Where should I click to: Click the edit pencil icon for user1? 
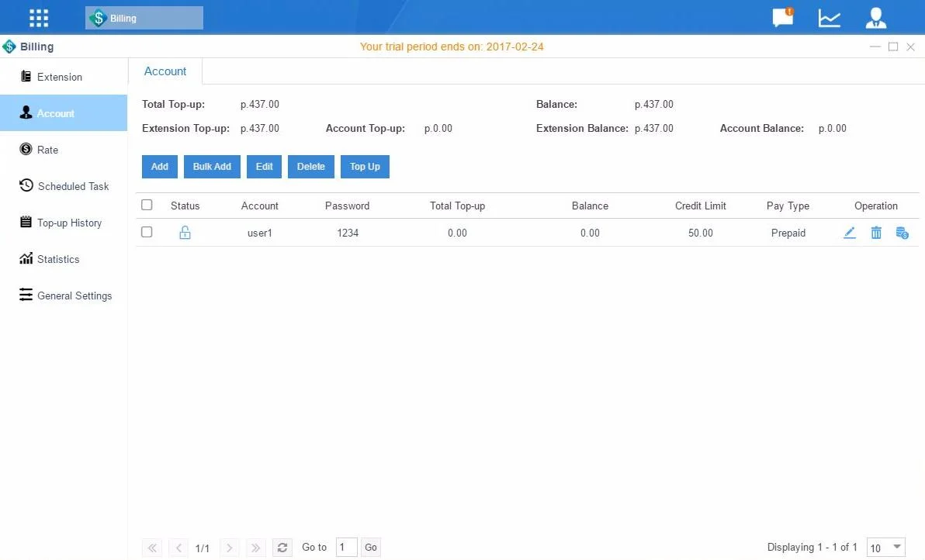850,233
